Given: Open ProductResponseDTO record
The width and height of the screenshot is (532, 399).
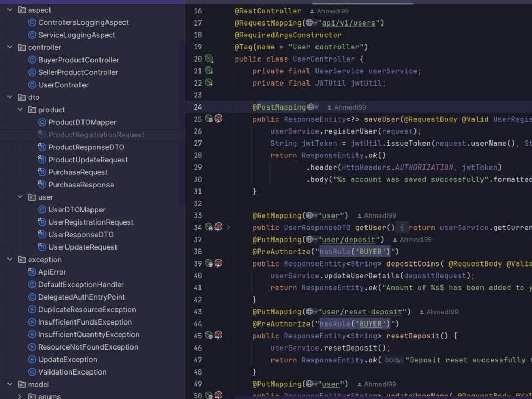Looking at the screenshot, I should 86,147.
